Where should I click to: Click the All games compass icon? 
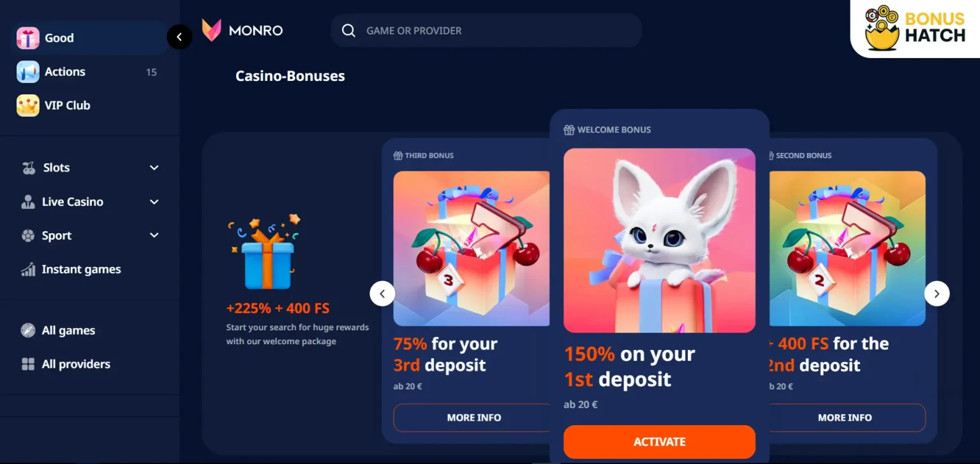tap(28, 330)
